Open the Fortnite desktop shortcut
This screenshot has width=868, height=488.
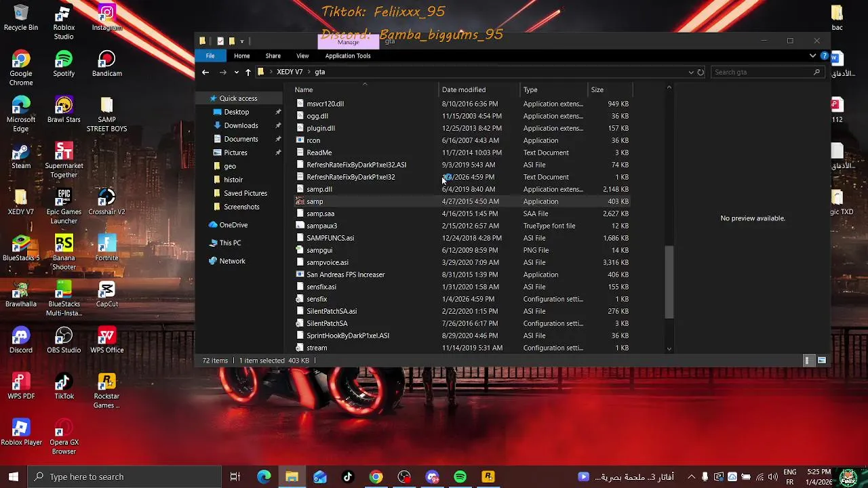[106, 248]
